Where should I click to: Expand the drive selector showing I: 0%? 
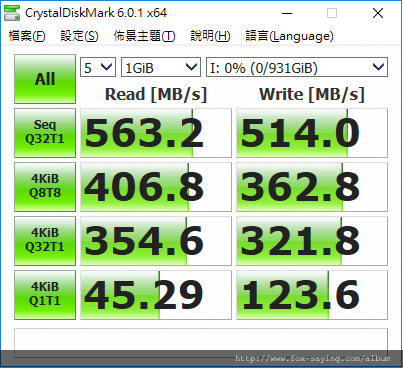[297, 67]
